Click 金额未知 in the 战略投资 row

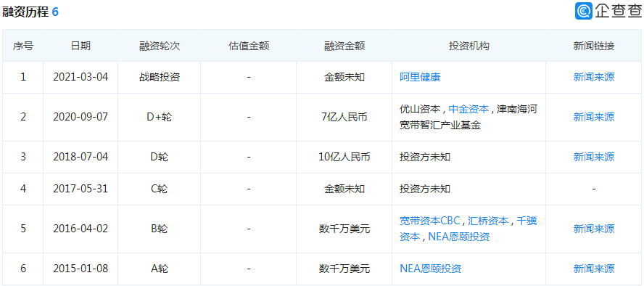click(x=344, y=77)
